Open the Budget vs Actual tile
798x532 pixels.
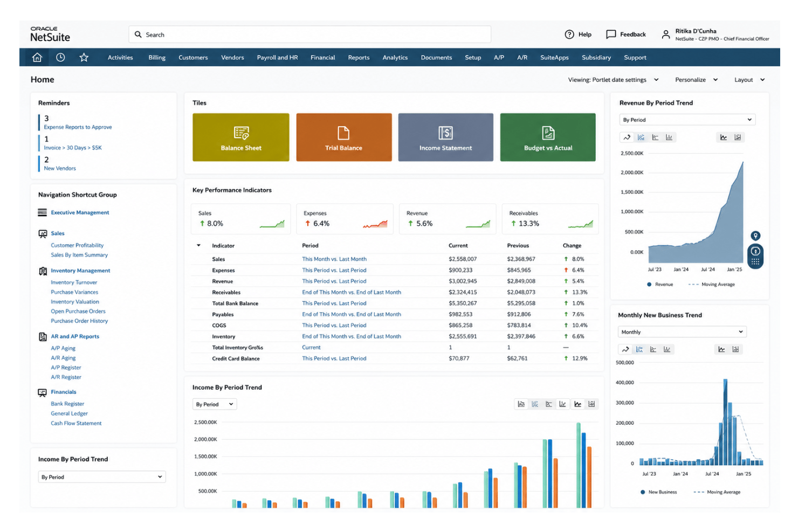pos(548,137)
